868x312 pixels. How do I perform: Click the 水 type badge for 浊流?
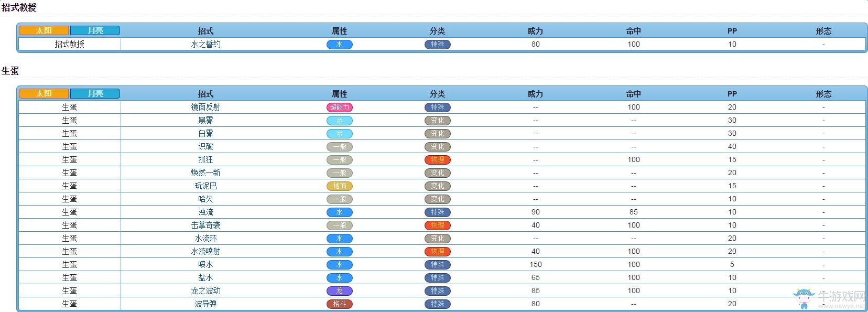coord(340,212)
